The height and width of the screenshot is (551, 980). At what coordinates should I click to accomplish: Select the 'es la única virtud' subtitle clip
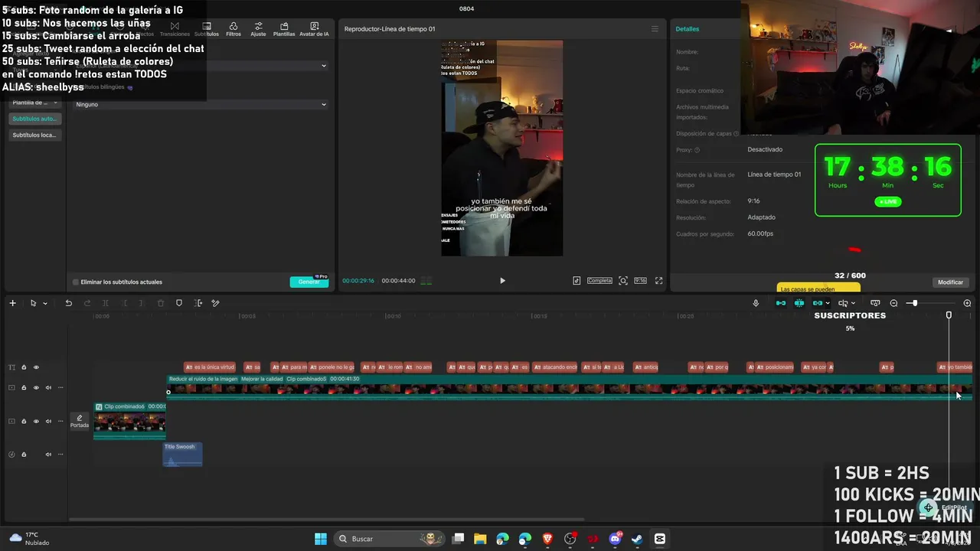210,367
